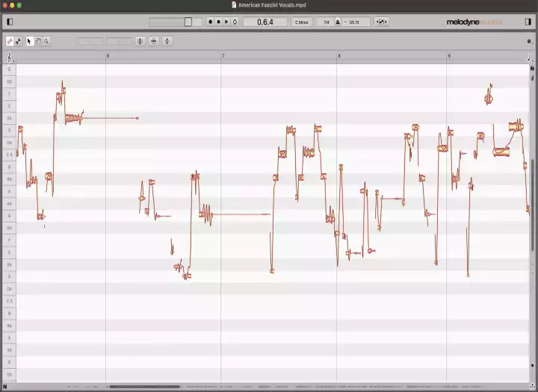Open the settings gear menu
This screenshot has width=538, height=392.
click(529, 41)
